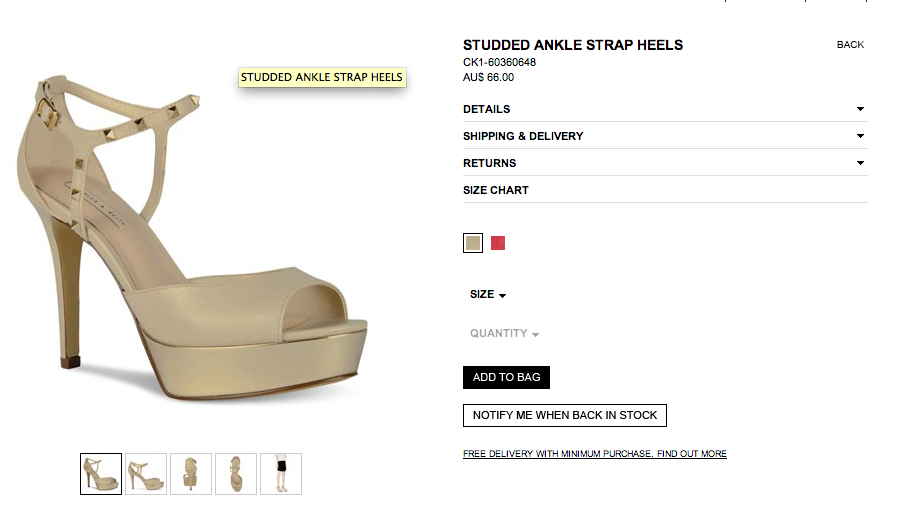Open the Quantity dropdown
Viewport: 898px width, 511px height.
[x=504, y=334]
